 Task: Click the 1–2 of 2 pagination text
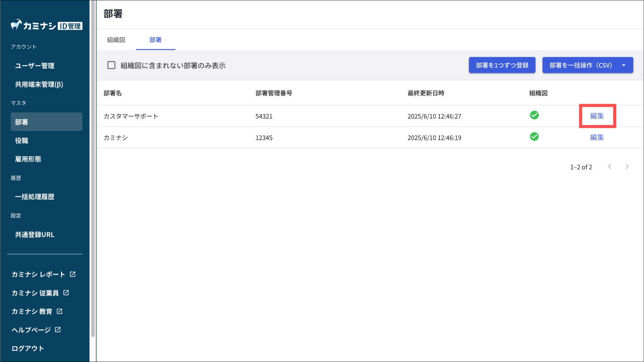click(x=581, y=167)
